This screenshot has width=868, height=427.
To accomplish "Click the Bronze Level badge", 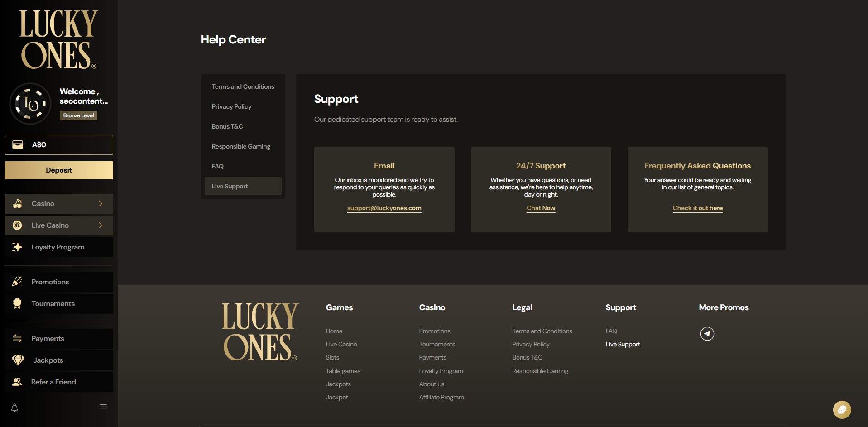I will (x=78, y=115).
